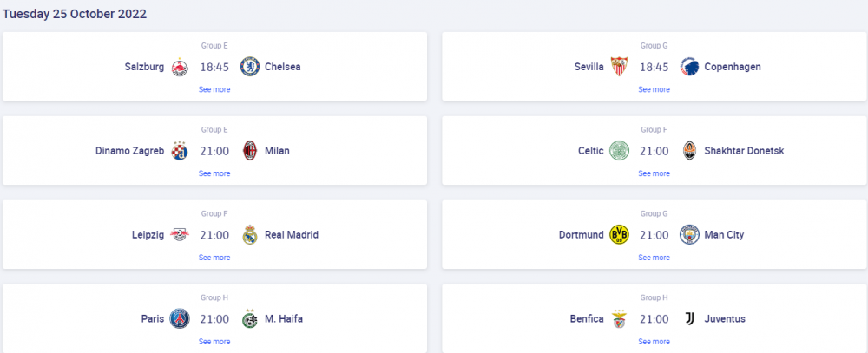Open See more under Leipzig vs Real Madrid

coord(214,258)
